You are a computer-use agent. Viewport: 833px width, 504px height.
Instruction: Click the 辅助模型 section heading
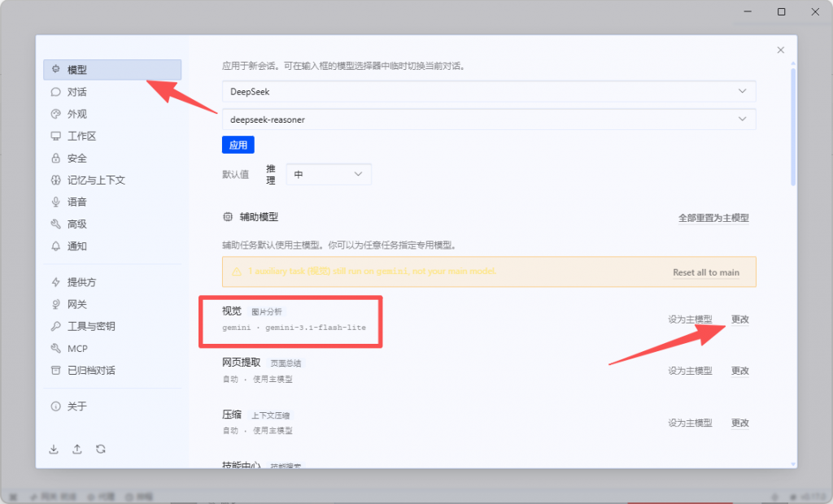pos(259,217)
